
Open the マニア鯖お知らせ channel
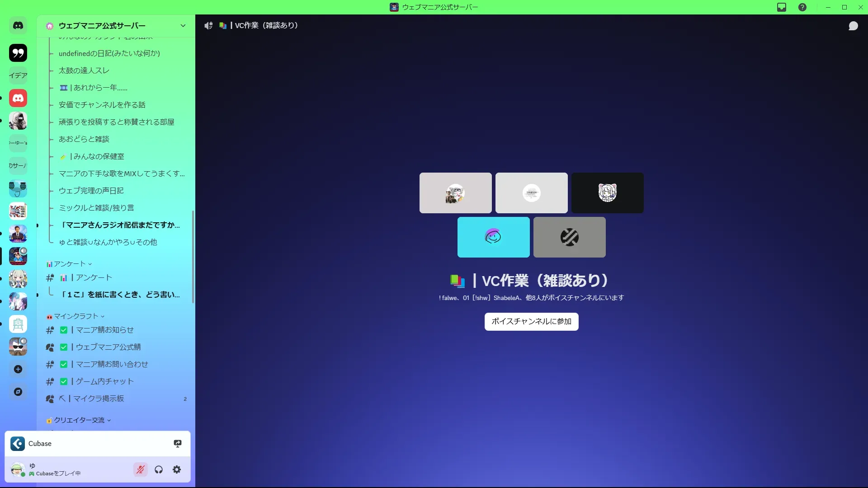point(105,330)
